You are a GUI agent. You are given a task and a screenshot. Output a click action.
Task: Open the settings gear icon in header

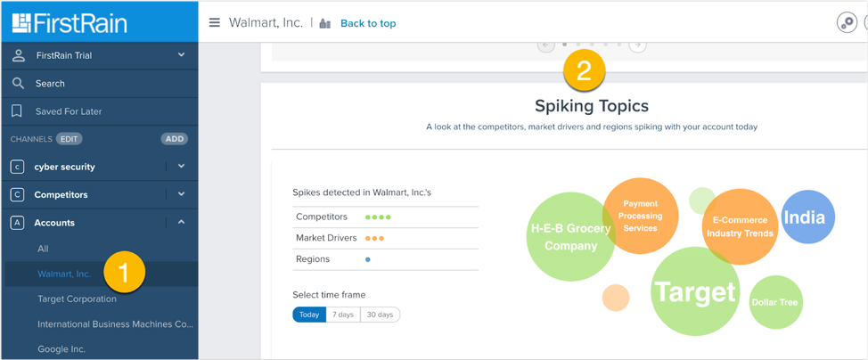847,22
